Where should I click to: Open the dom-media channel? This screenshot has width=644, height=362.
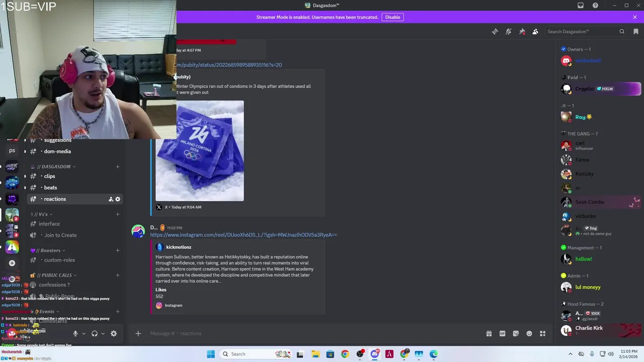click(74, 151)
